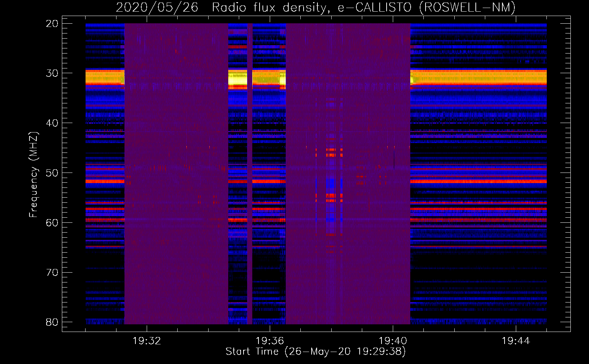Image resolution: width=589 pixels, height=364 pixels.
Task: Click the '60' frequency tick label
Action: (x=52, y=223)
